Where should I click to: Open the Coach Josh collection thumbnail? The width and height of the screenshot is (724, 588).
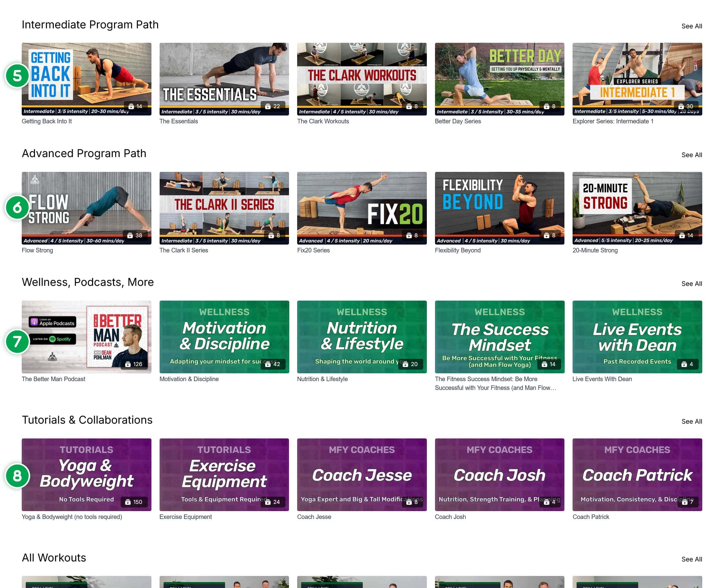[499, 474]
